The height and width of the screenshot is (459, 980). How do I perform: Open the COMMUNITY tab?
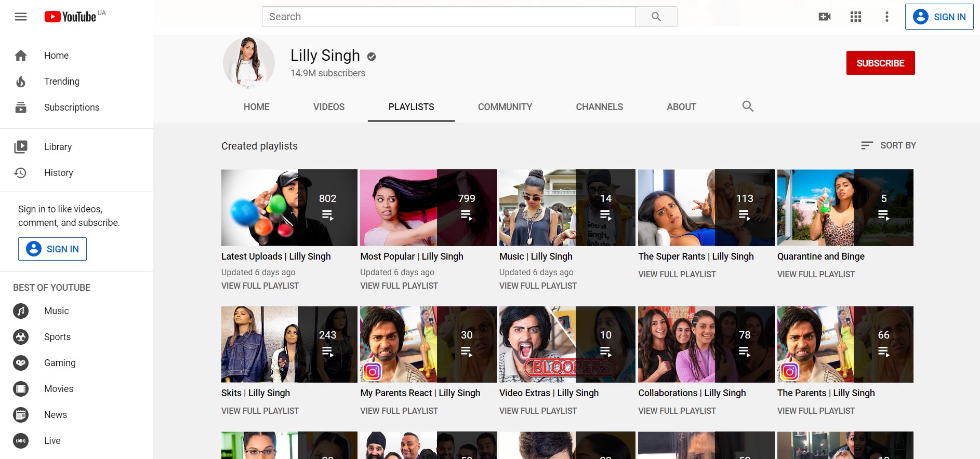point(505,107)
